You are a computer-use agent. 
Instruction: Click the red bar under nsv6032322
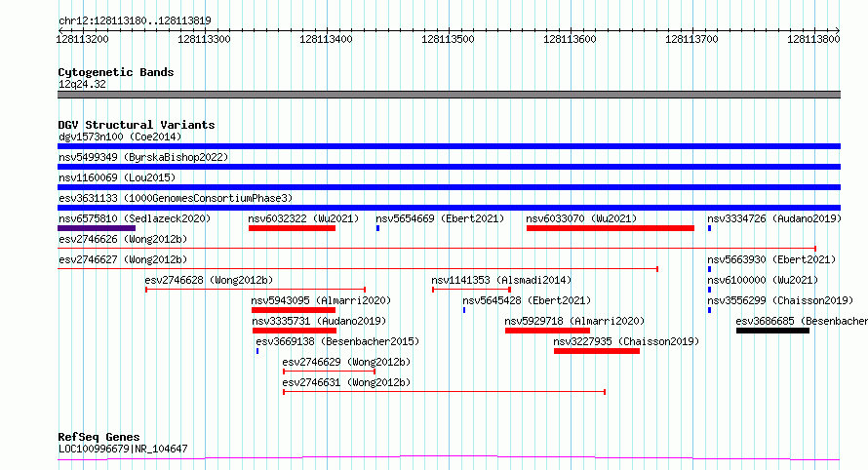pyautogui.click(x=292, y=228)
